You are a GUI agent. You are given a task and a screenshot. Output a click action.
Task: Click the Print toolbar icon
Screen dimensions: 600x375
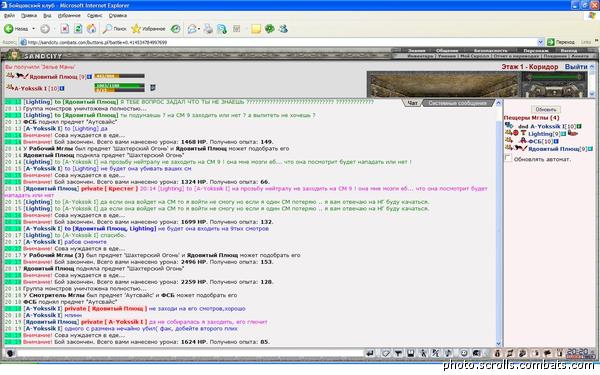pyautogui.click(x=208, y=29)
